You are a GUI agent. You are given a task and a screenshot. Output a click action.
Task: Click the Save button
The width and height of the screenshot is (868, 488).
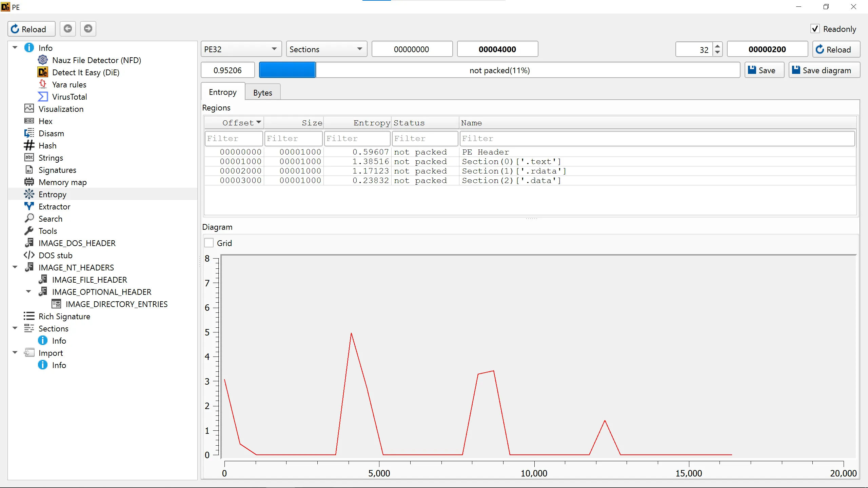click(x=764, y=70)
